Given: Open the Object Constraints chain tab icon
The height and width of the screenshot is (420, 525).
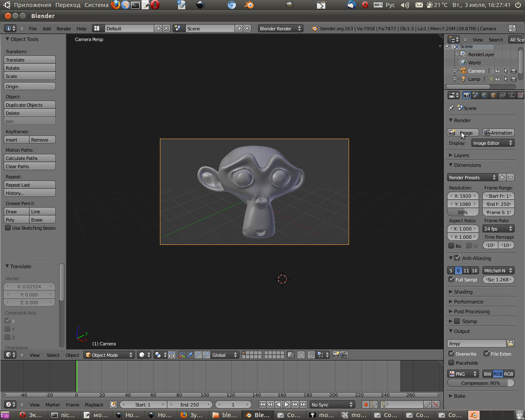Looking at the screenshot, I should pyautogui.click(x=502, y=95).
